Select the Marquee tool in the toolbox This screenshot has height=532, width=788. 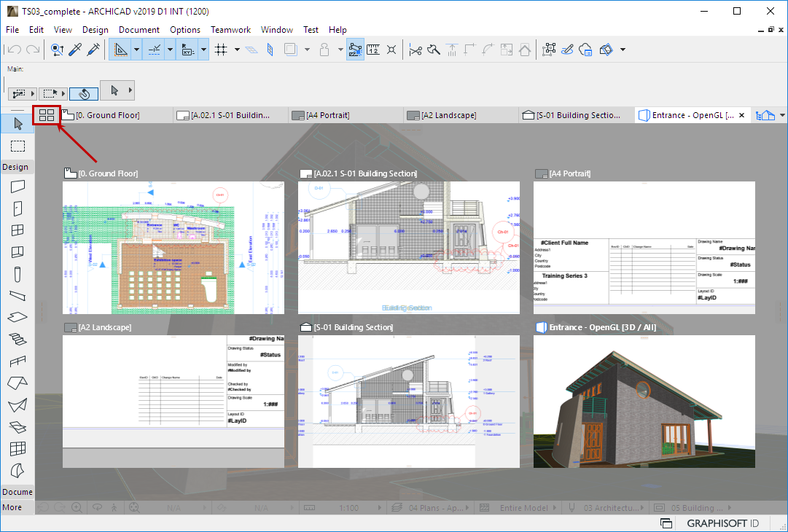coord(17,146)
